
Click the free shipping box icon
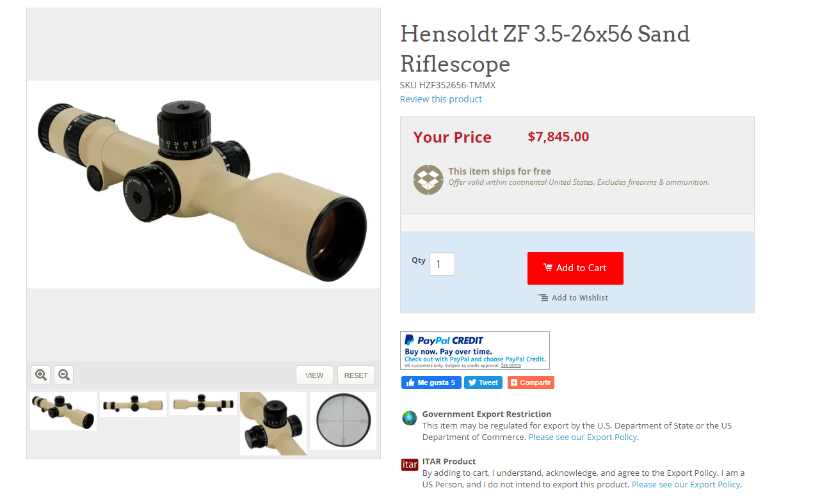coord(428,180)
